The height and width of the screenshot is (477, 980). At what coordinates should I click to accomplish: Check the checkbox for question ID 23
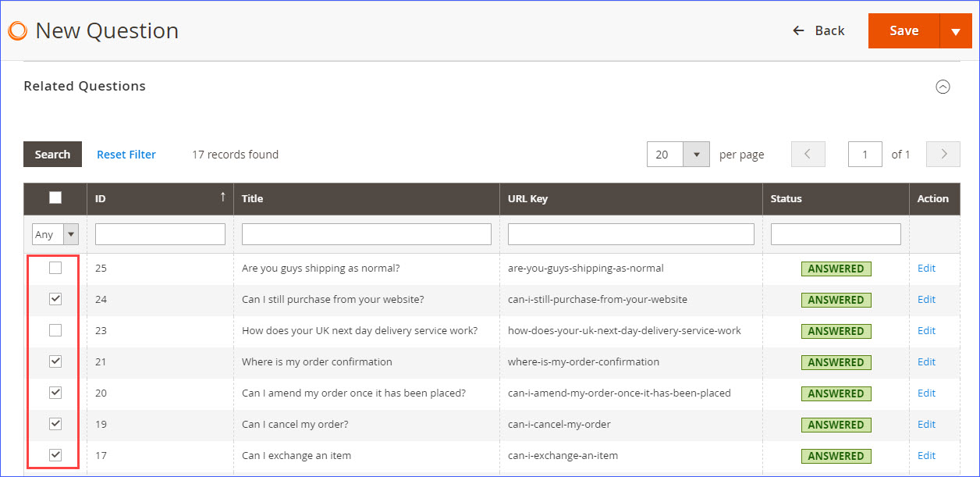tap(54, 330)
